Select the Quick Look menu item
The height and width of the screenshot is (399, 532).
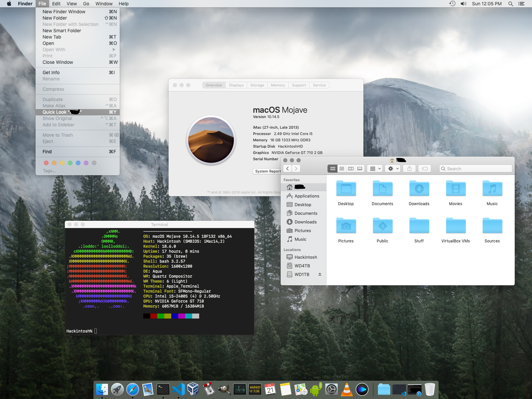[x=77, y=112]
